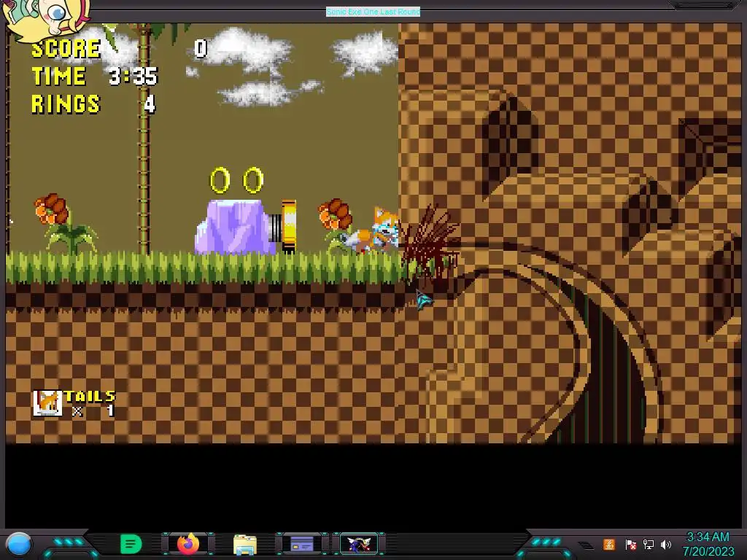747x560 pixels.
Task: Click the cartoon character mascot in the corner
Action: click(x=47, y=20)
